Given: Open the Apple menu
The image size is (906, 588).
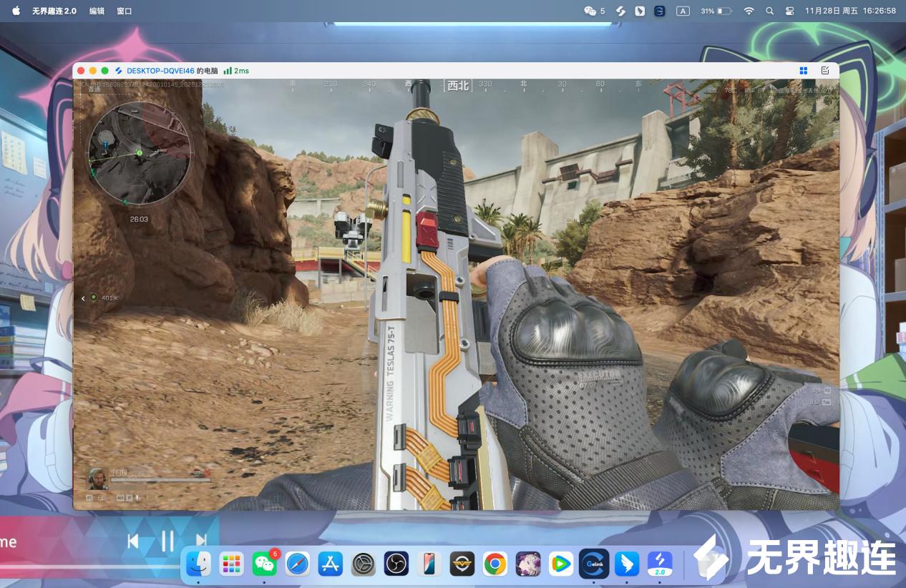Looking at the screenshot, I should [16, 11].
